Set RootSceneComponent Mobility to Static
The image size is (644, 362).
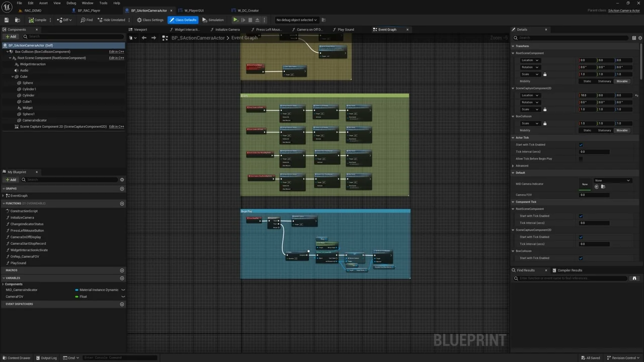(x=587, y=81)
